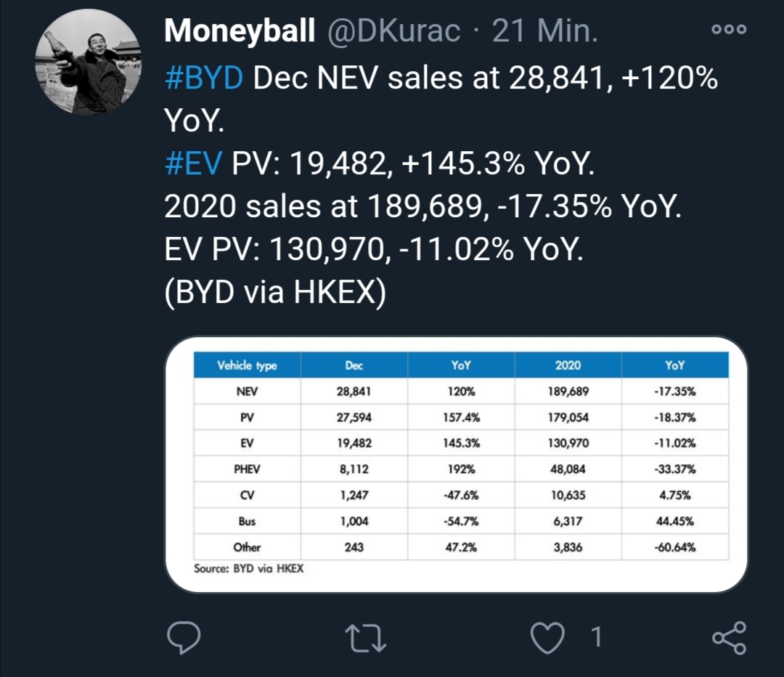The height and width of the screenshot is (677, 784).
Task: Open the @DKurac handle link
Action: [x=394, y=31]
